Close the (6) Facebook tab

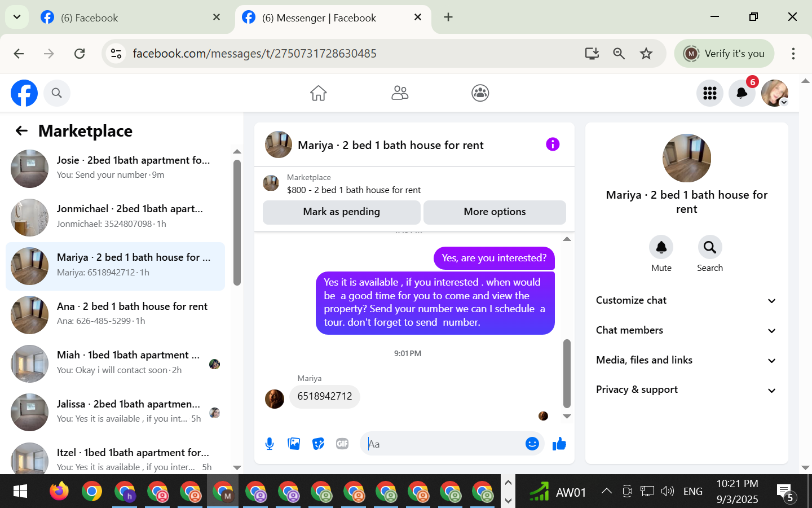click(217, 17)
